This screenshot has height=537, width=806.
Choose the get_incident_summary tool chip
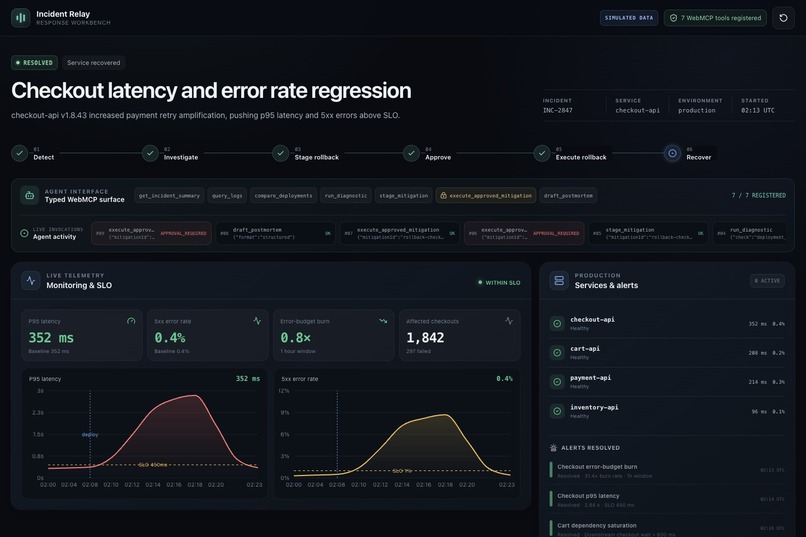point(169,196)
